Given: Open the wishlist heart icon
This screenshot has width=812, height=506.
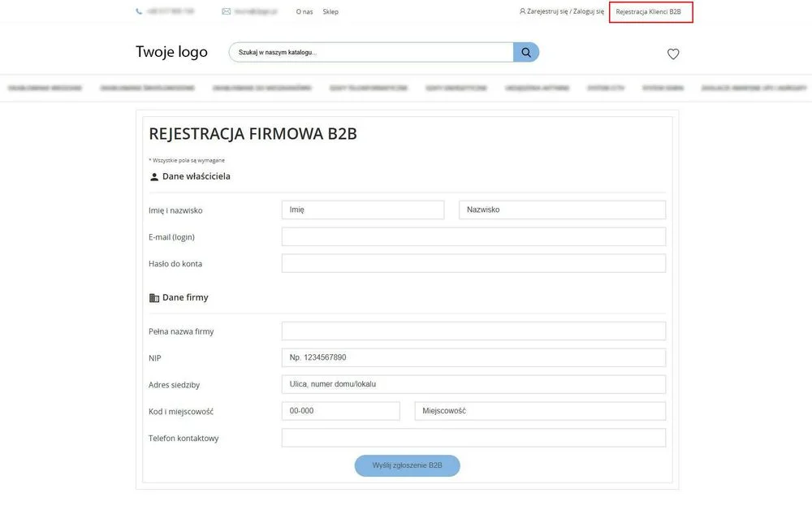Looking at the screenshot, I should (672, 54).
